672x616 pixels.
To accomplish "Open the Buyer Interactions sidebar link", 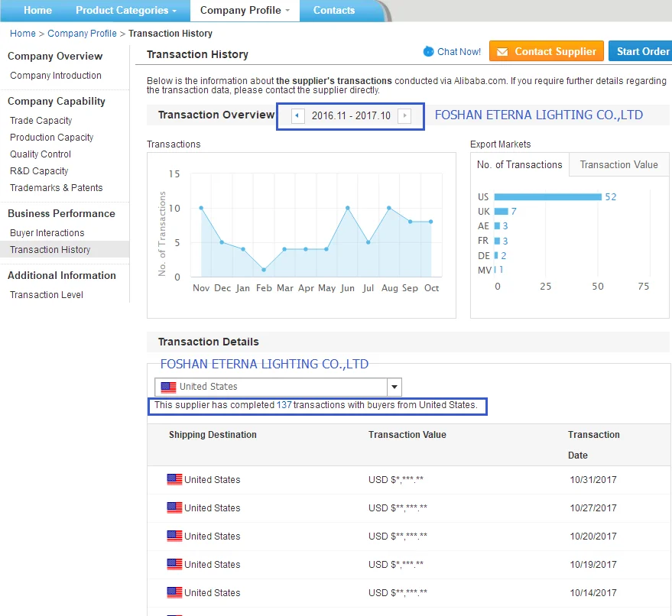I will (x=47, y=233).
